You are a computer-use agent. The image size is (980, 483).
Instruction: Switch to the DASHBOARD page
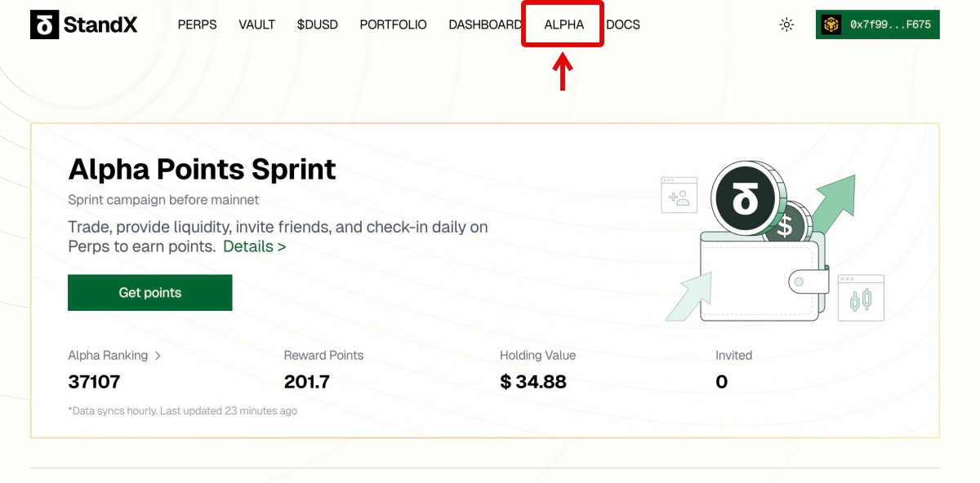point(484,25)
